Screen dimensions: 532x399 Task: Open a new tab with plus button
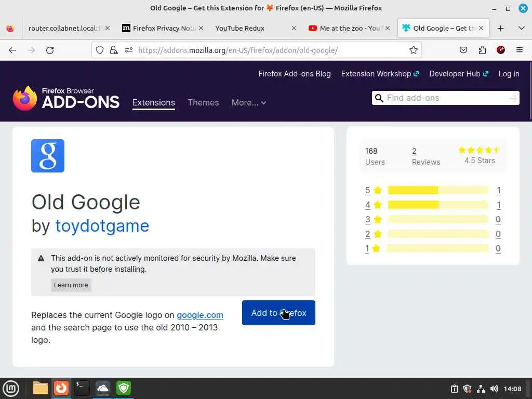click(500, 28)
